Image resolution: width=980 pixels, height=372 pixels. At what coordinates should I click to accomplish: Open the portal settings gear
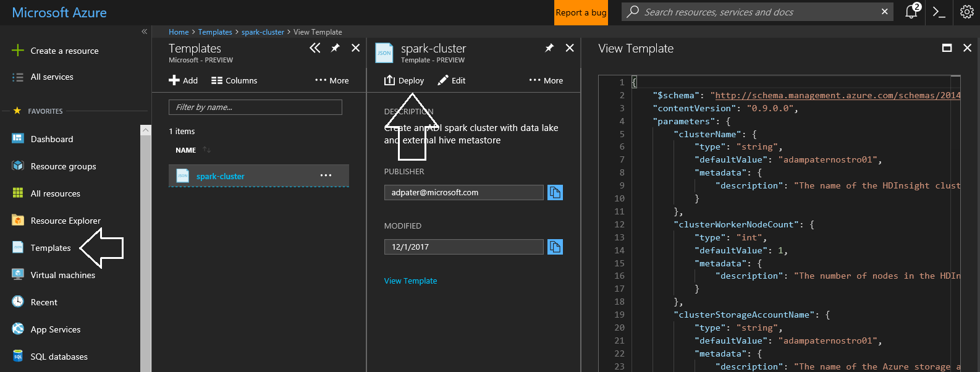[967, 12]
